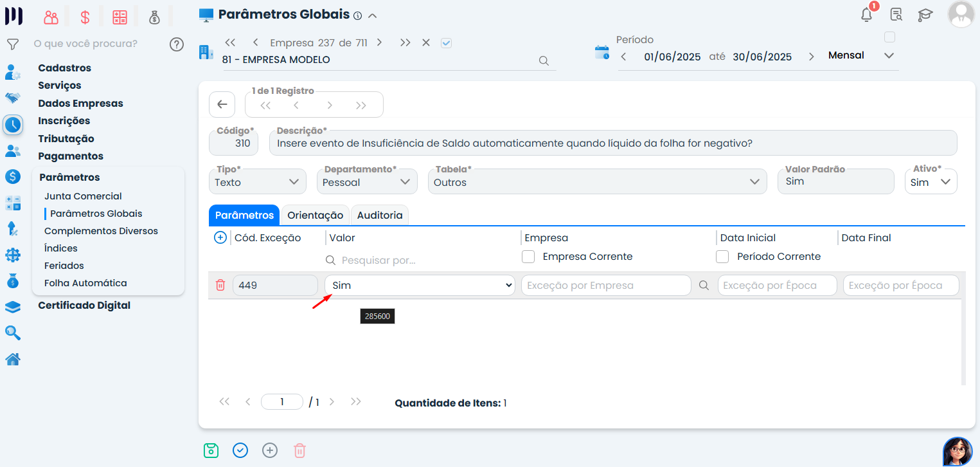
Task: Open the user profile avatar
Action: [x=961, y=14]
